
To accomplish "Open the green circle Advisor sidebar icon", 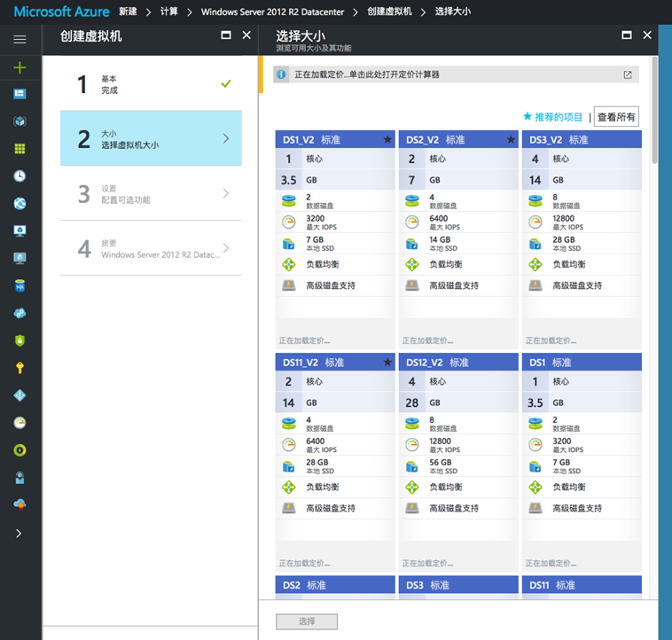I will [x=20, y=450].
